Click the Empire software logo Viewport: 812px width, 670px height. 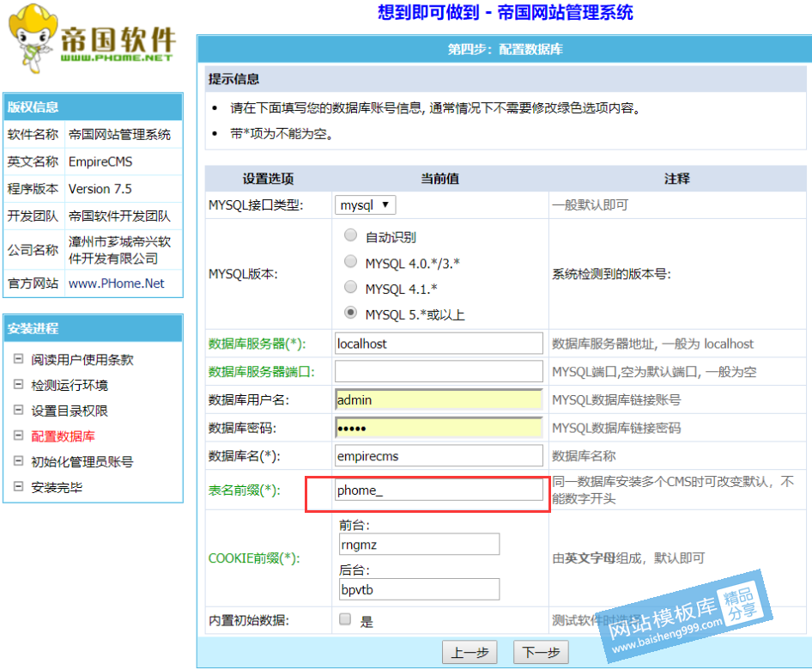pyautogui.click(x=92, y=39)
